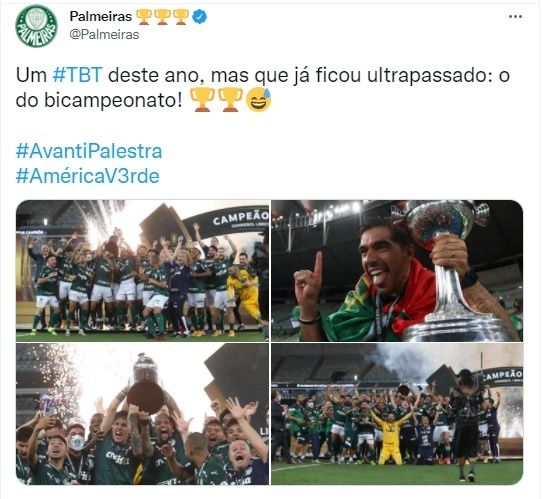Click third trophy emoji beside Palmeiras name

(x=180, y=17)
